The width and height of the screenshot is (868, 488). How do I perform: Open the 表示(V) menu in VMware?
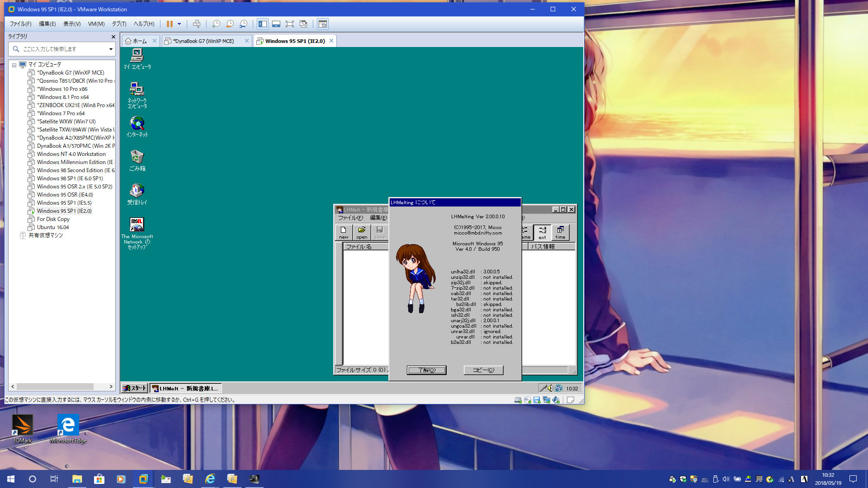[72, 24]
